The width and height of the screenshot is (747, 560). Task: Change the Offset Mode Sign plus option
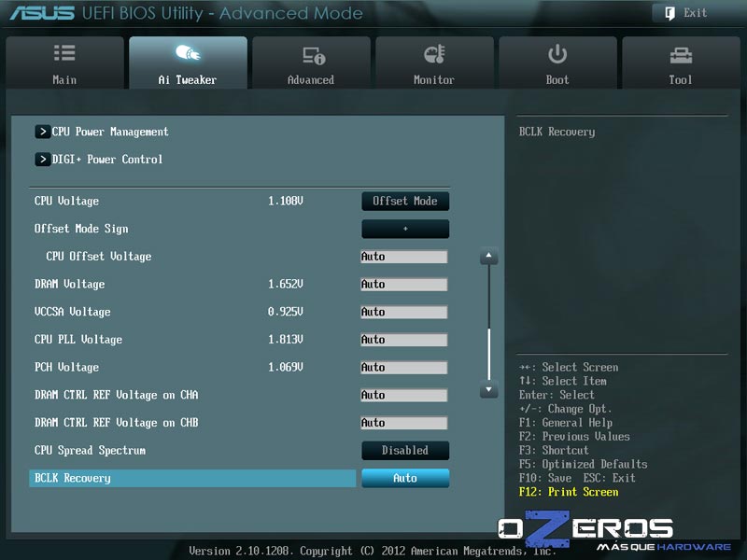pos(405,229)
